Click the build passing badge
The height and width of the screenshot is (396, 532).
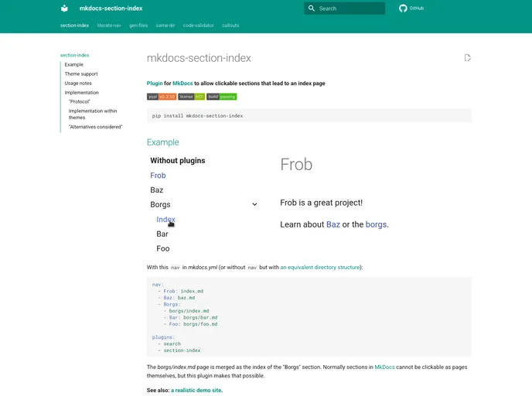222,97
